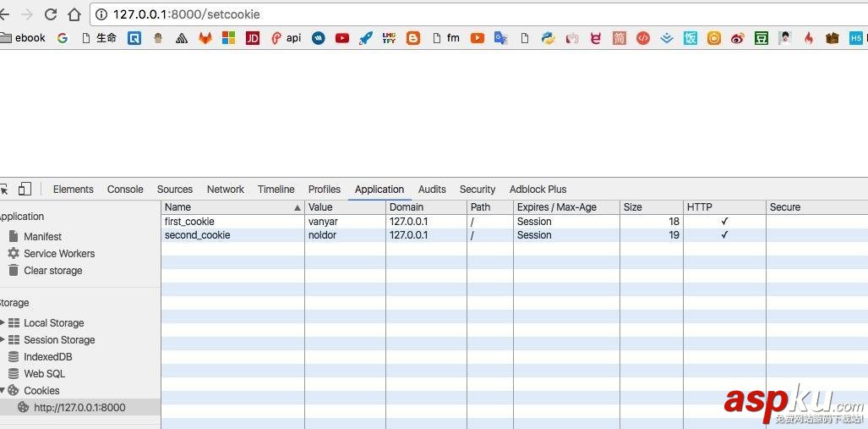The image size is (868, 429).
Task: Open the Google bookmark icon
Action: (63, 38)
